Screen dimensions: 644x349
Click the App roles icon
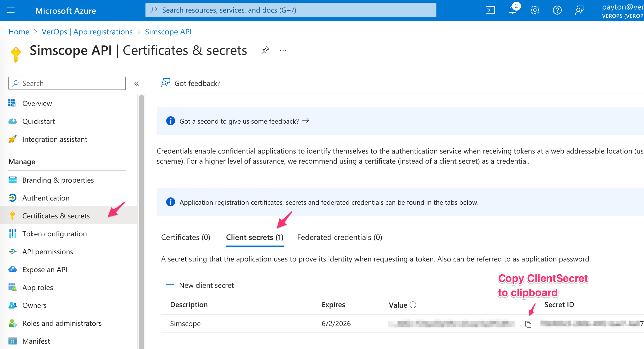click(12, 287)
